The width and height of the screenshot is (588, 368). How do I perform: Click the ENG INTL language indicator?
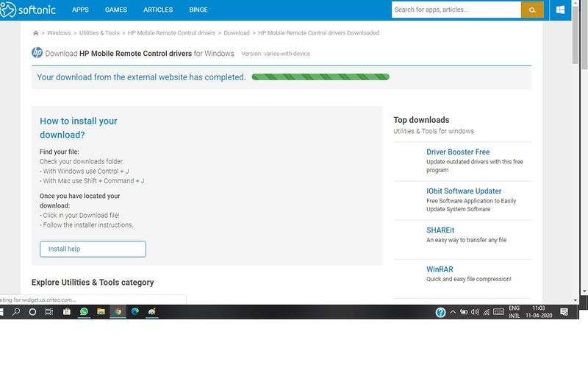tap(514, 312)
